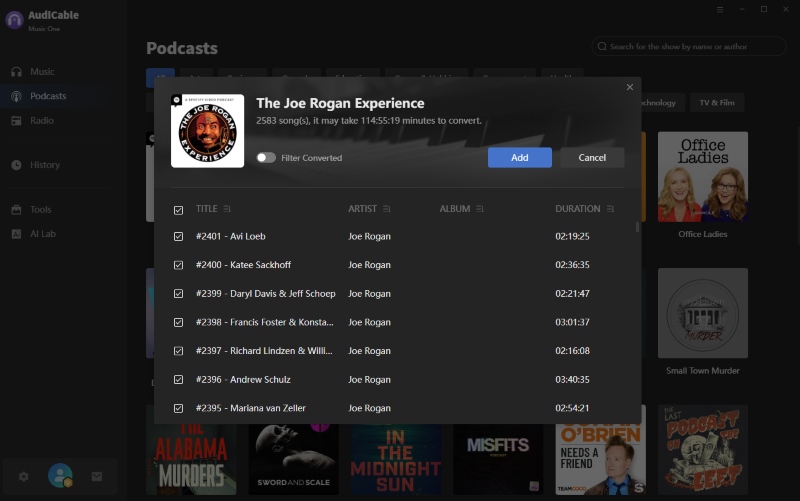The image size is (800, 501).
Task: Click the podcast search field
Action: [689, 46]
